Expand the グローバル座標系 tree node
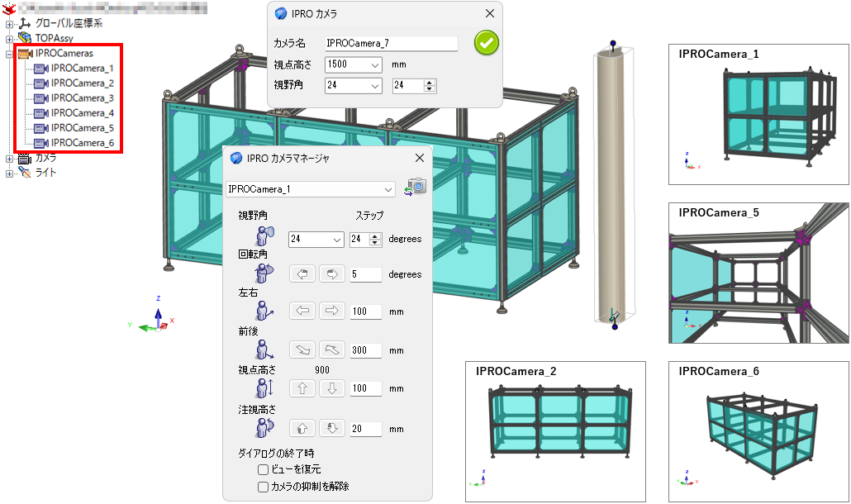This screenshot has width=851, height=504. (x=9, y=24)
